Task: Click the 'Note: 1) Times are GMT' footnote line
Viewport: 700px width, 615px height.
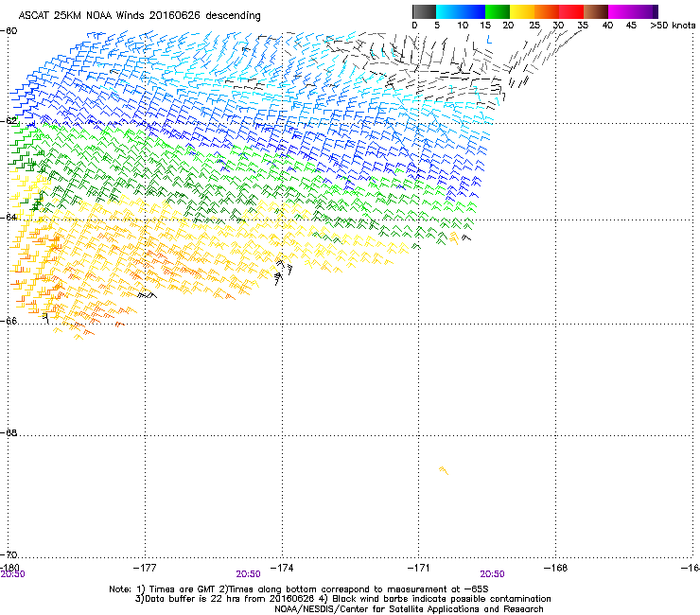Action: [x=299, y=589]
